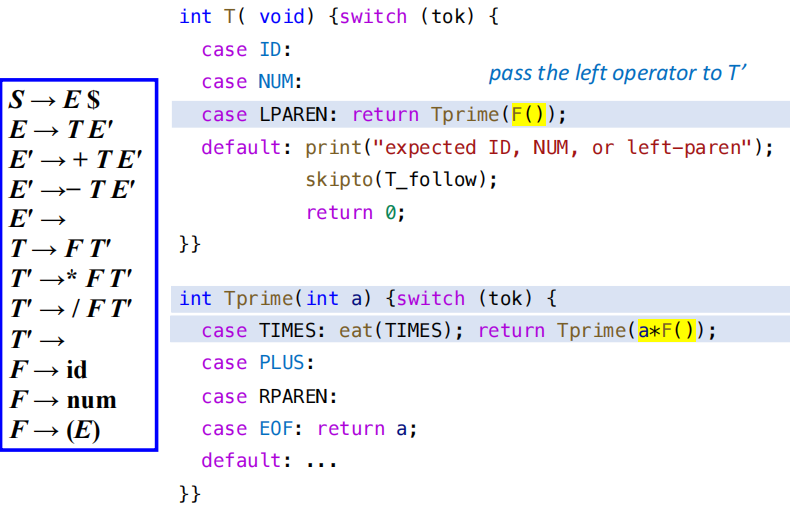This screenshot has height=511, width=790.
Task: Click the yellow highlighted F() call
Action: (x=527, y=114)
